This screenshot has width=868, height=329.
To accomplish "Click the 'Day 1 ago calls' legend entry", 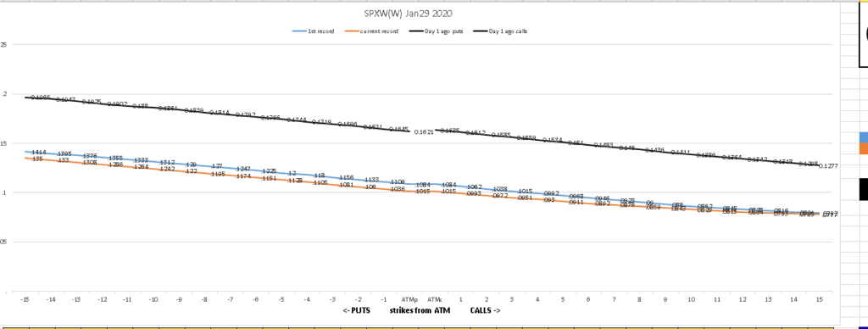I will (500, 31).
